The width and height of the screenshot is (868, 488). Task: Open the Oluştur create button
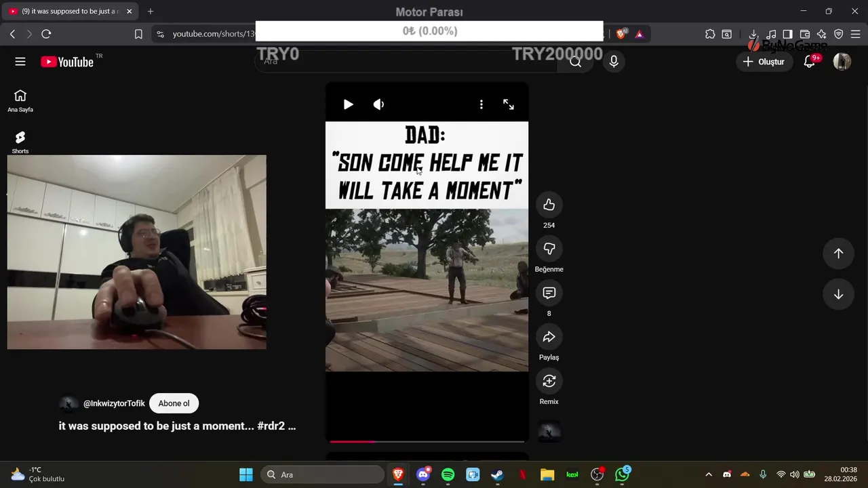764,62
